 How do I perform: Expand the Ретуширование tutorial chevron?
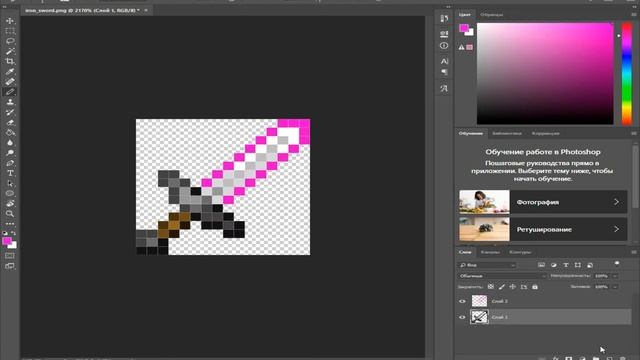click(x=616, y=229)
